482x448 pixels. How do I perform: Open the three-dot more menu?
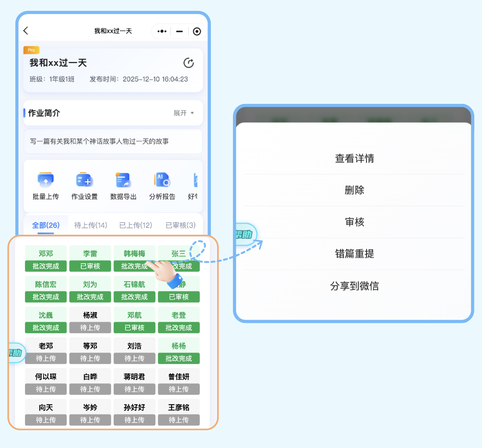coord(162,31)
